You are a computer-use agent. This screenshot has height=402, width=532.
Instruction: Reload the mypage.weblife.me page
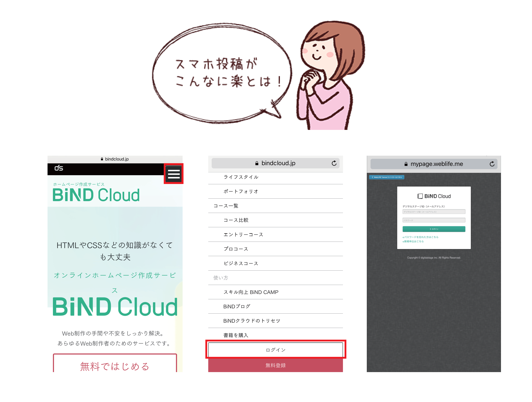click(x=492, y=164)
